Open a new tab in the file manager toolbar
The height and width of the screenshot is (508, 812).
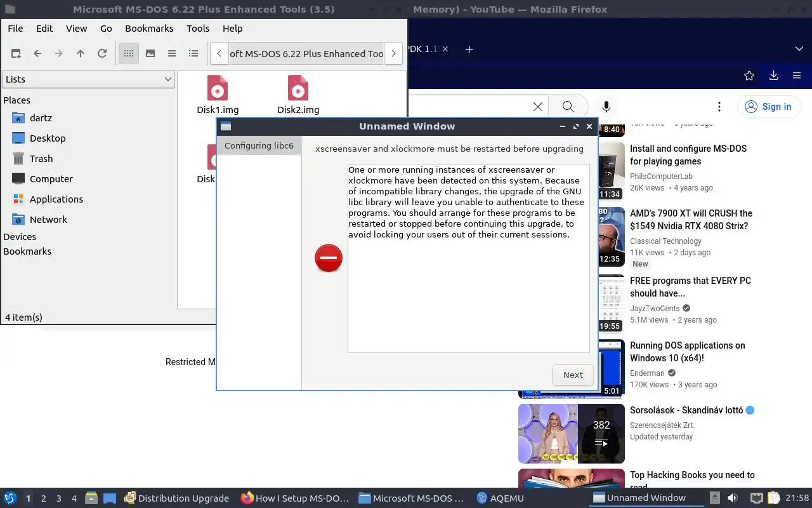pyautogui.click(x=16, y=54)
